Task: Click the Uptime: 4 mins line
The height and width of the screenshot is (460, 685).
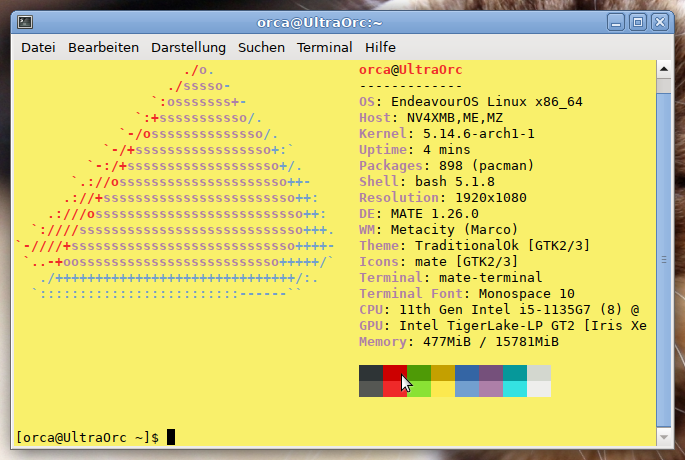Action: coord(415,150)
